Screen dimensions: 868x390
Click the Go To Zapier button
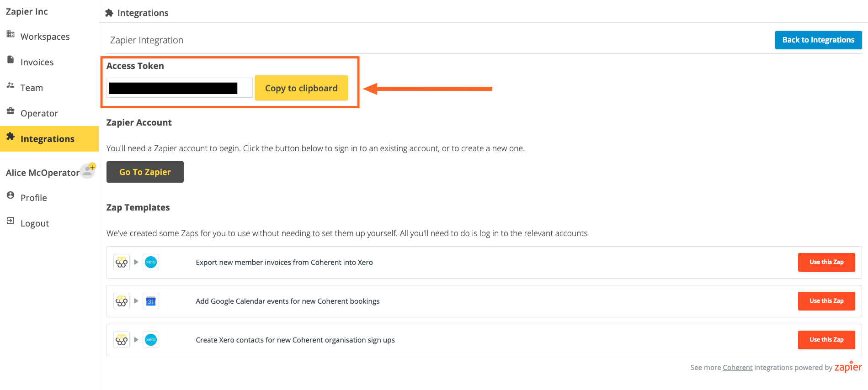(145, 172)
